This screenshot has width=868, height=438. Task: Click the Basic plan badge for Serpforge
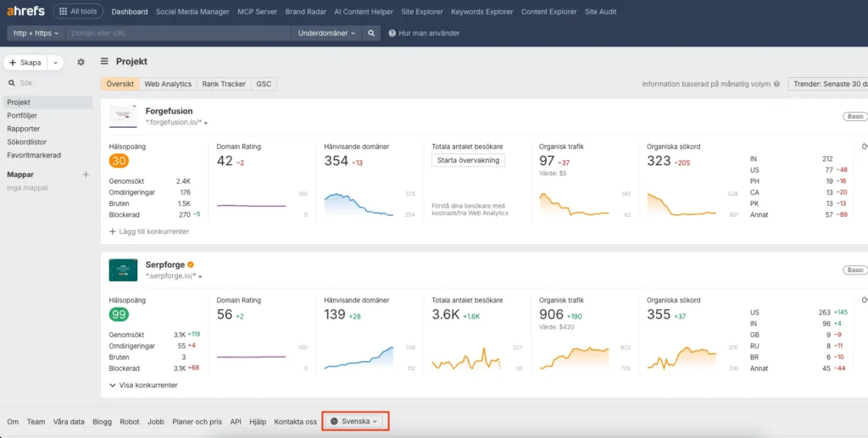(x=854, y=270)
